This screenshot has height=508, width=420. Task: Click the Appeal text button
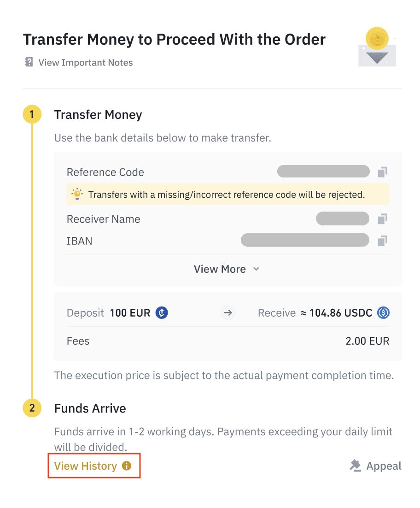[x=384, y=466]
